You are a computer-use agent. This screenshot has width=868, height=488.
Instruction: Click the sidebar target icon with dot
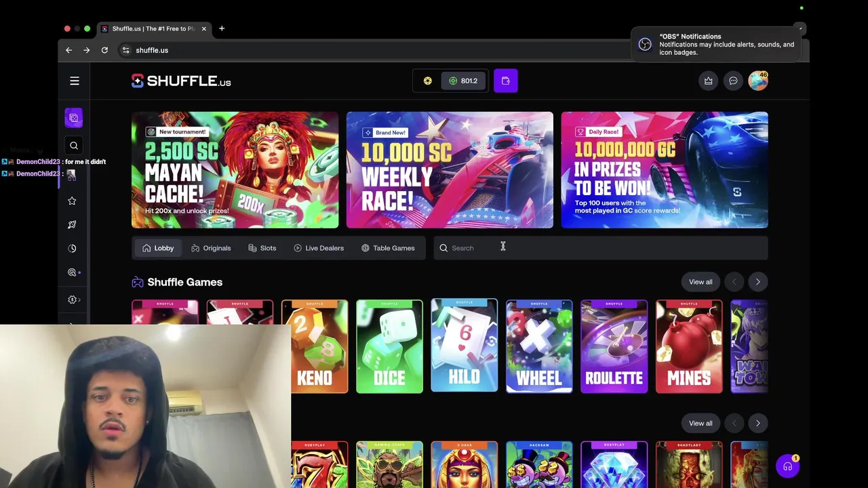tap(73, 272)
